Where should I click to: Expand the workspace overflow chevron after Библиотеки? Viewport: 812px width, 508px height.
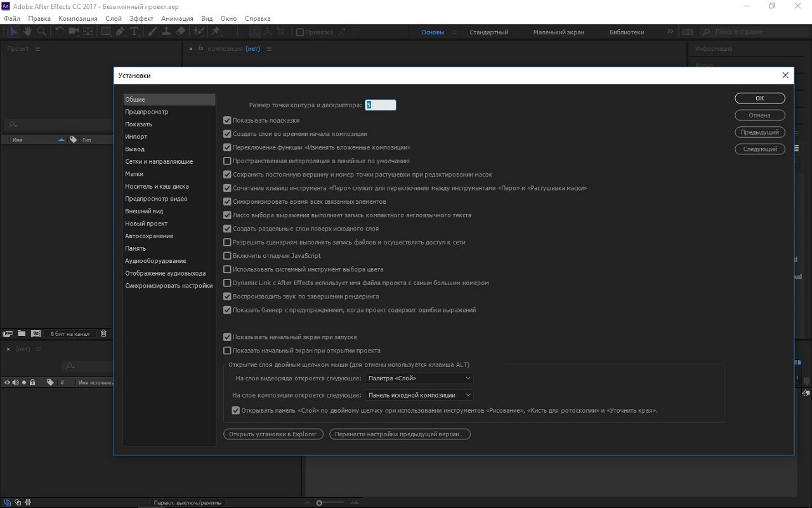671,32
